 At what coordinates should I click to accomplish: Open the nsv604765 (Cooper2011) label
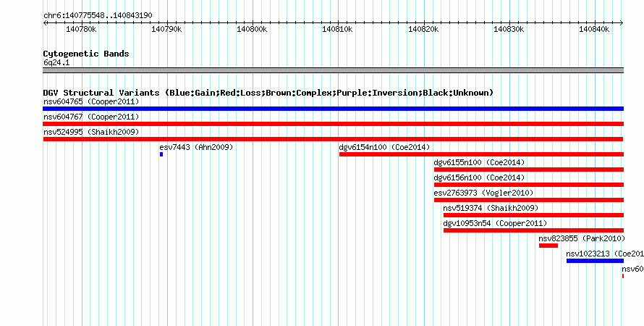click(91, 101)
